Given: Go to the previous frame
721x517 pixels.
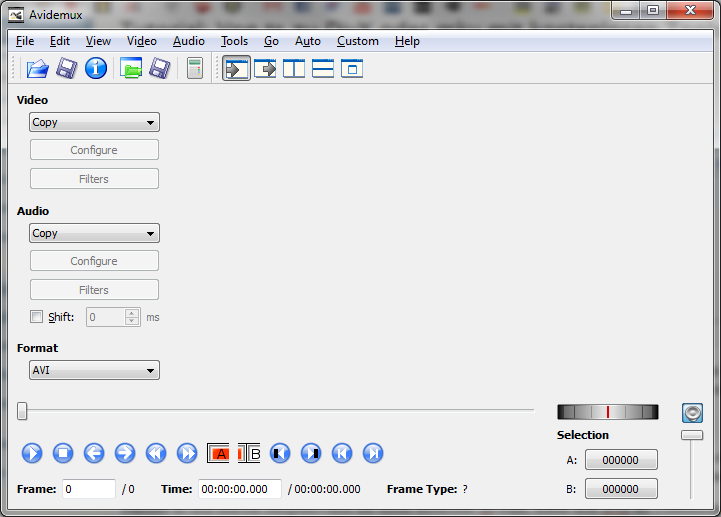Looking at the screenshot, I should coord(94,454).
